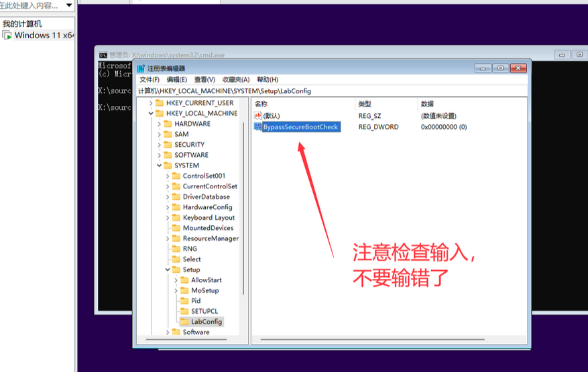
Task: Collapse the SYSTEM registry key
Action: pos(159,166)
